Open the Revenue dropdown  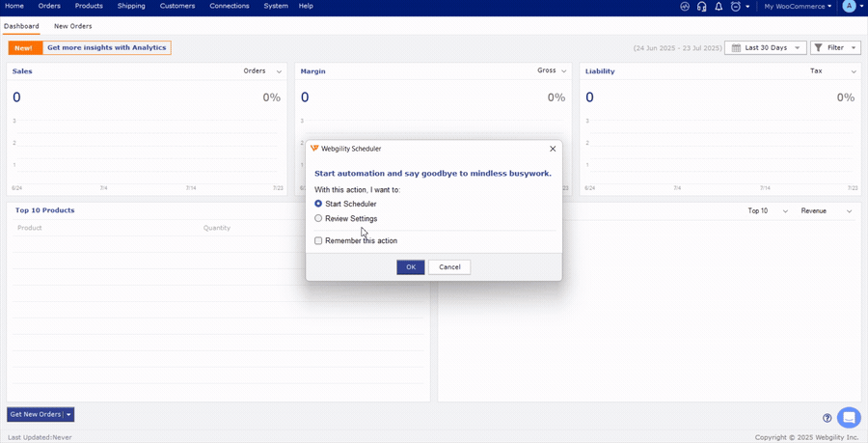(827, 211)
